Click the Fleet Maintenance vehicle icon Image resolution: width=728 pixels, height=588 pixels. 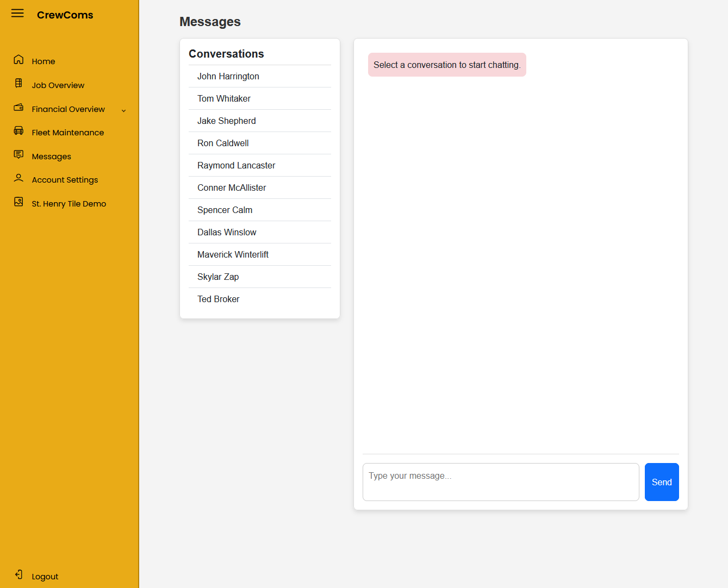coord(18,131)
